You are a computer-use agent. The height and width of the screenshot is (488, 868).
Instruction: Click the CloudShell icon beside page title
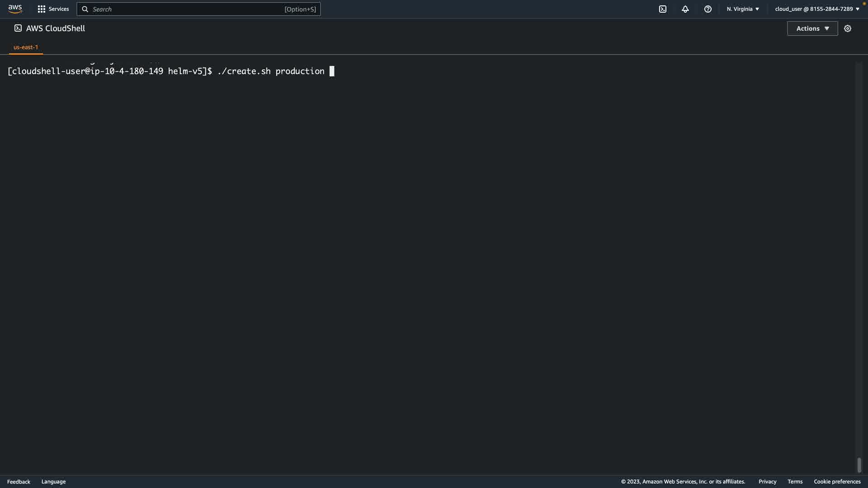coord(18,28)
